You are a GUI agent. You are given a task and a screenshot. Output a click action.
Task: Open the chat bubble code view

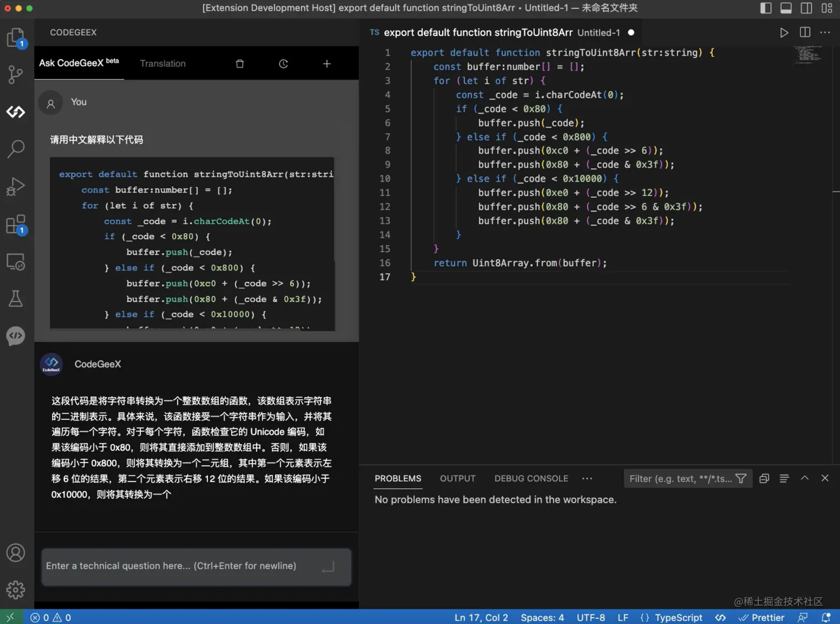16,336
